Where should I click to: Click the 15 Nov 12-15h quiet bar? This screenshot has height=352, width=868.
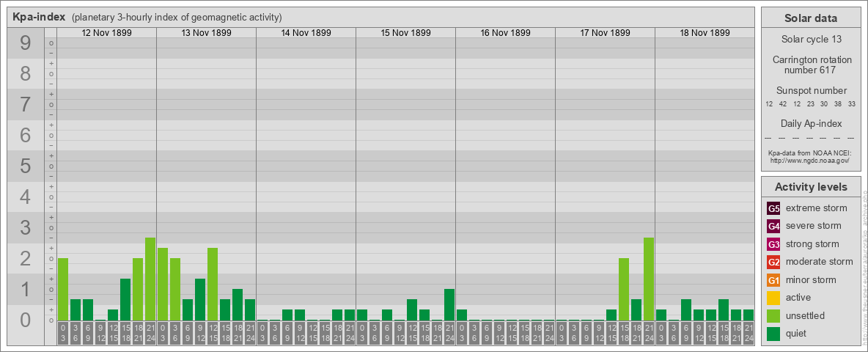click(412, 310)
